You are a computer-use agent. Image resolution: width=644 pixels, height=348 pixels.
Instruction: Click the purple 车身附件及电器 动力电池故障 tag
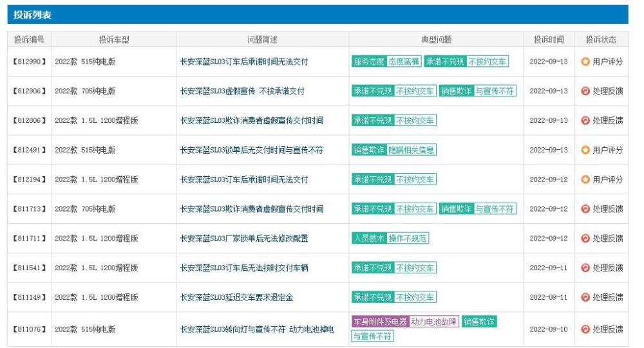pos(405,322)
